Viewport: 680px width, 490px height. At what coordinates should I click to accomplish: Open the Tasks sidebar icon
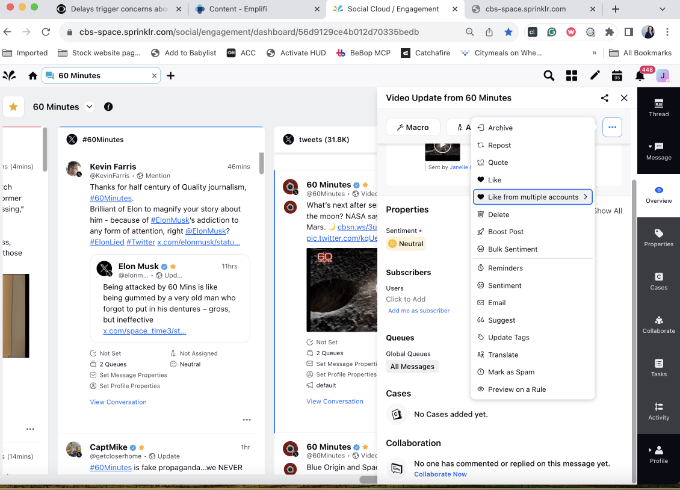pos(659,368)
